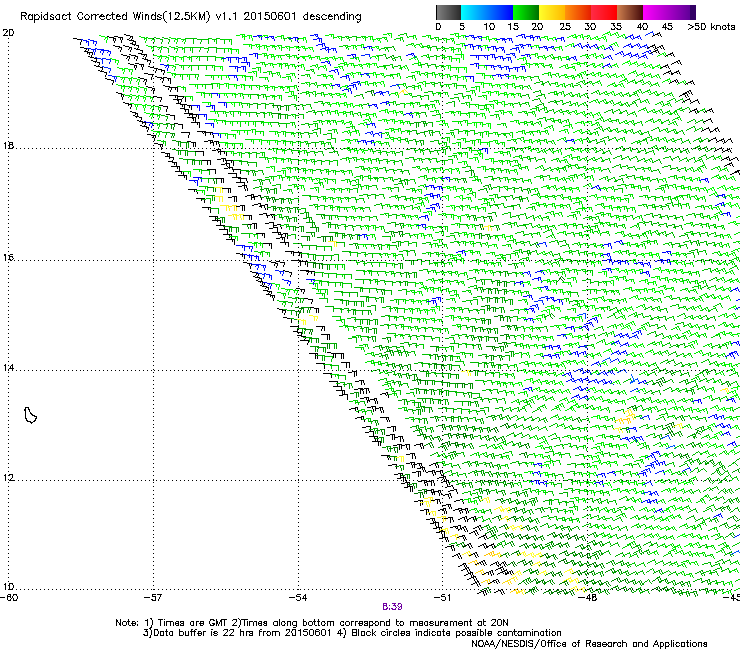740x650 pixels.
Task: Click the red 30-35 knots legend swatch
Action: [x=604, y=12]
